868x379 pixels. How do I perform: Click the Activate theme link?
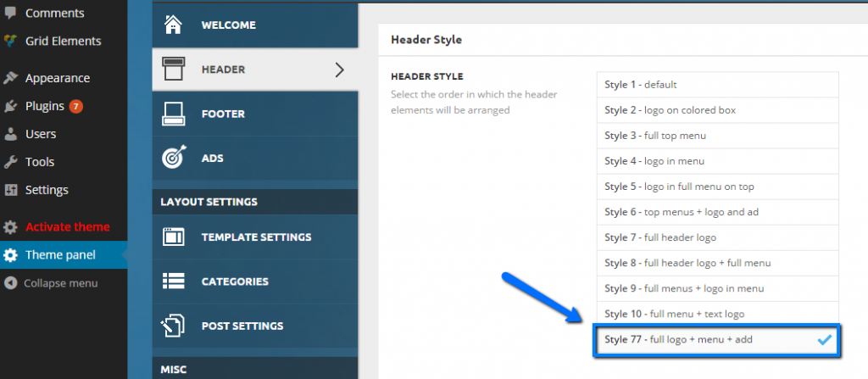coord(68,226)
